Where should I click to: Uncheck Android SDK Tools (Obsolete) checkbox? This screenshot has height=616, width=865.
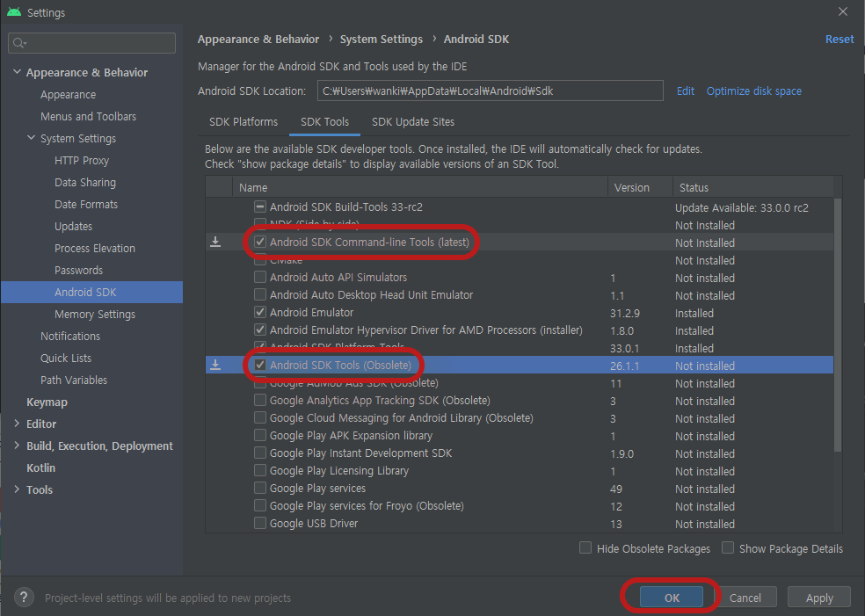[x=260, y=365]
